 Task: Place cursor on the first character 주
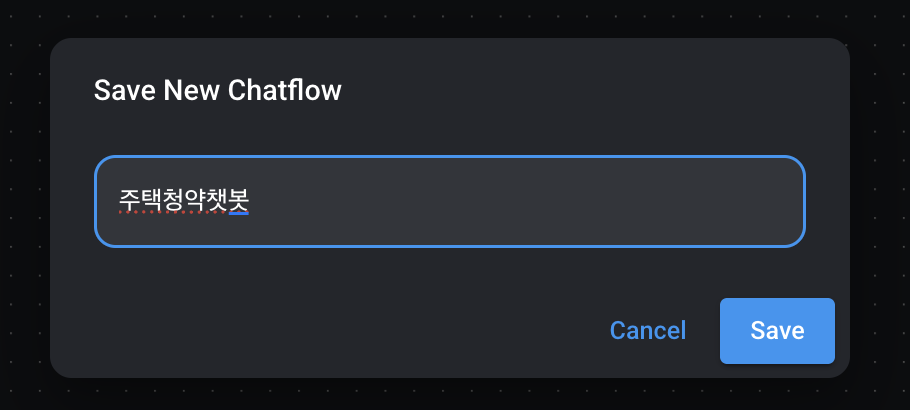[x=129, y=201]
